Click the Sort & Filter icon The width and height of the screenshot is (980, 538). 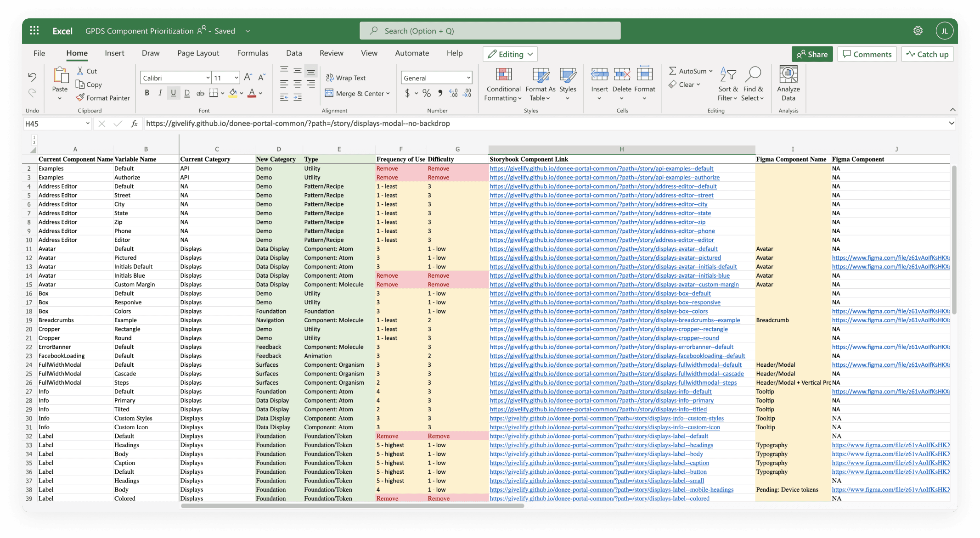click(728, 74)
